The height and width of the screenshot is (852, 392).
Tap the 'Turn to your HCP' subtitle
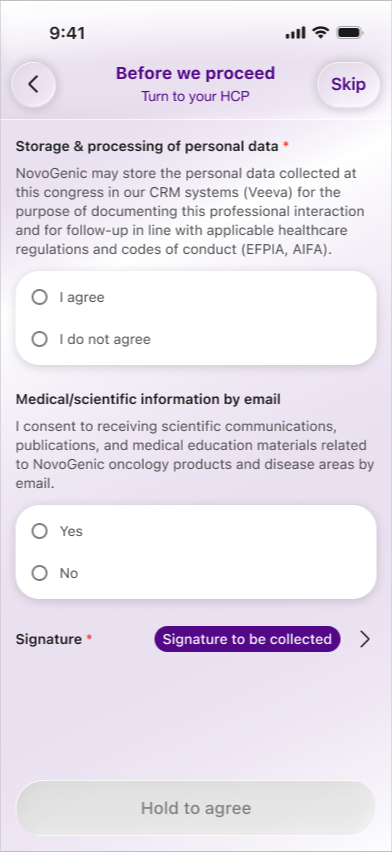tap(196, 96)
